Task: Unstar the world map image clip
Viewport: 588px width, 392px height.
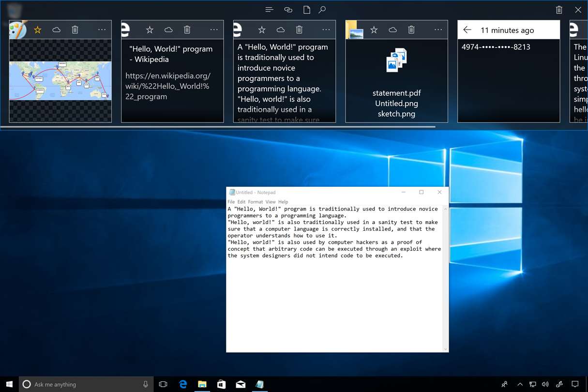Action: 38,30
